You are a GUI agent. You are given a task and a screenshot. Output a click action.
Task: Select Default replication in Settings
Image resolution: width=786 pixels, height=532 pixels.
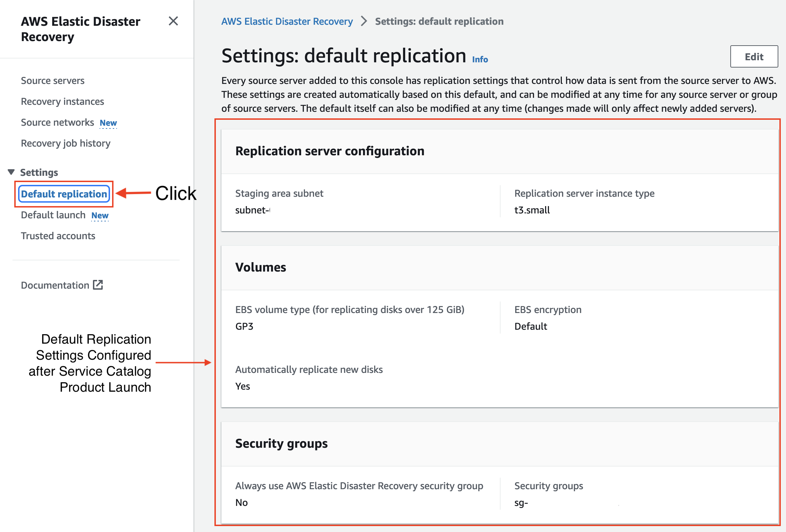pyautogui.click(x=64, y=194)
